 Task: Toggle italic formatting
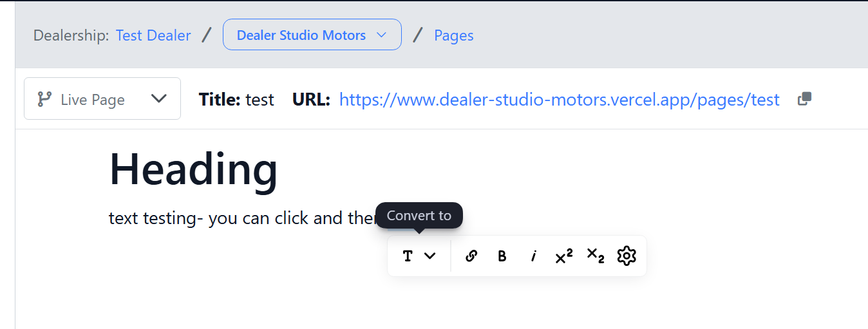tap(533, 256)
